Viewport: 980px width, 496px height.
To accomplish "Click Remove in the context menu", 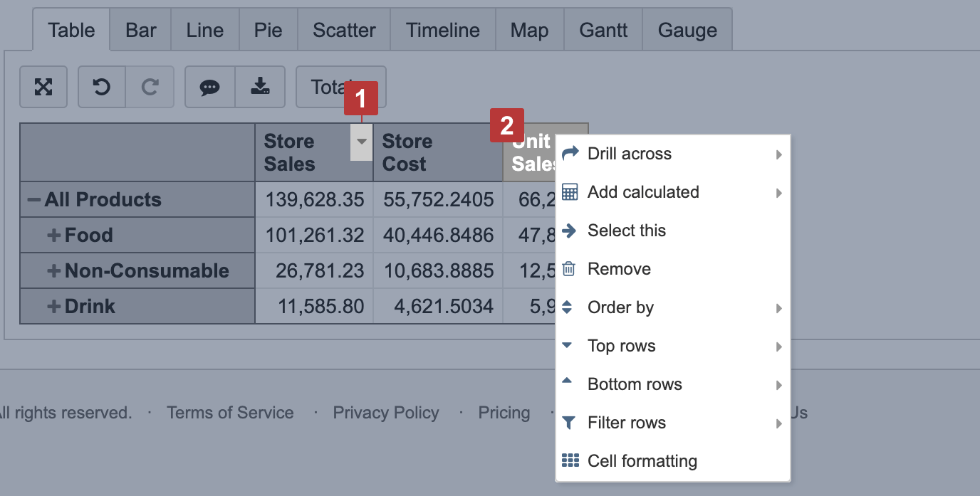I will tap(619, 269).
